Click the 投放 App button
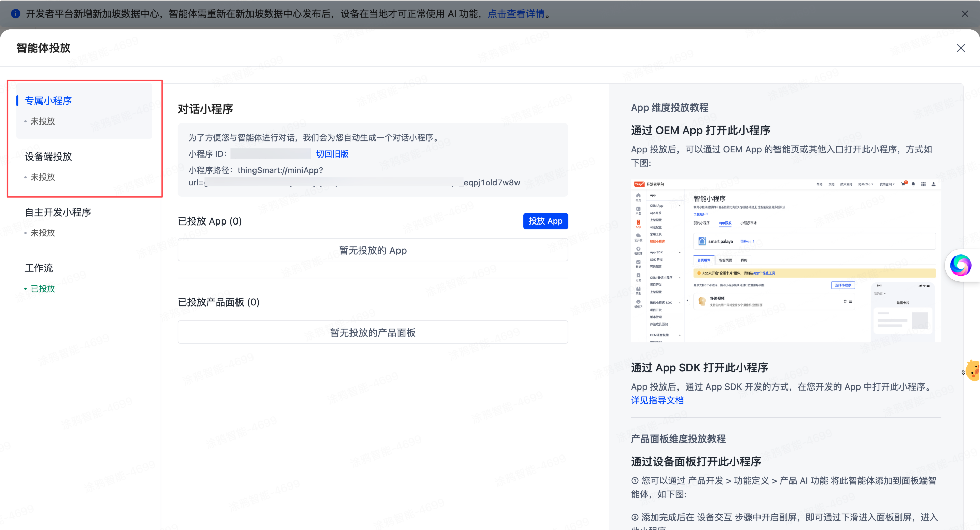This screenshot has width=980, height=530. tap(545, 221)
